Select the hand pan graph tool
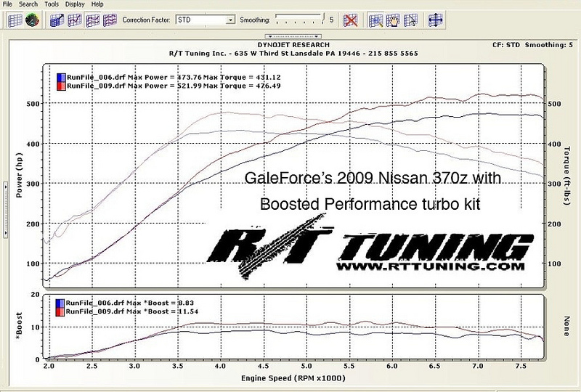This screenshot has width=581, height=392. (x=393, y=20)
